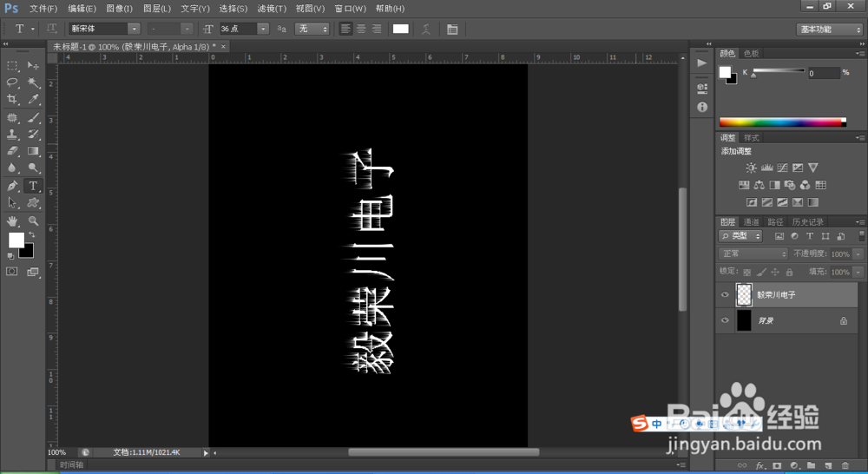Click the Curves adjustment icon
The width and height of the screenshot is (868, 474).
[782, 168]
